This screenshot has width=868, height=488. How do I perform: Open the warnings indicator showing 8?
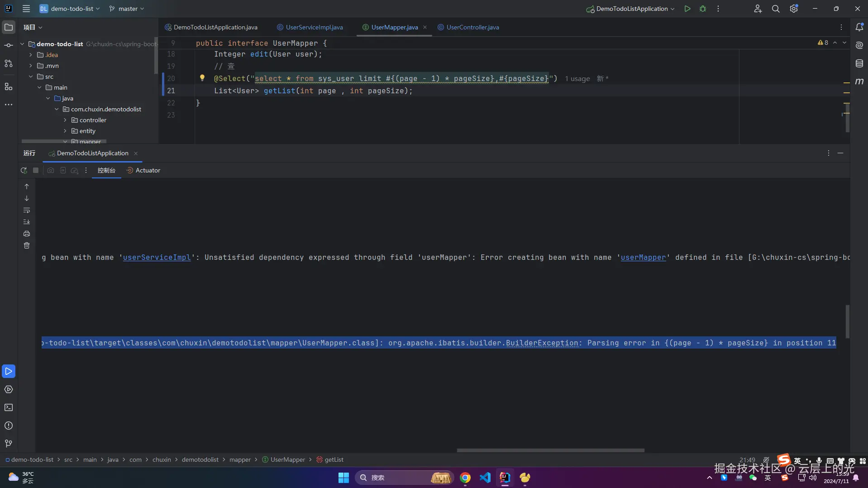pos(823,43)
